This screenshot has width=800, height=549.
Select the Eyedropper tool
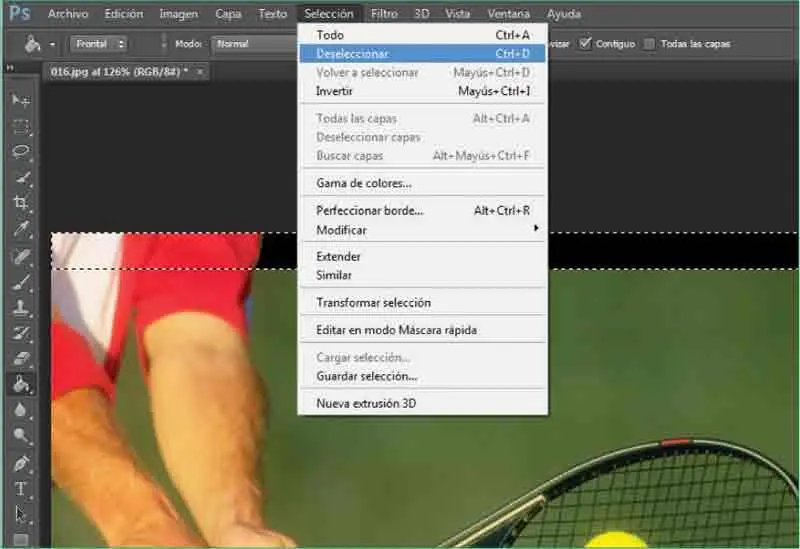20,229
